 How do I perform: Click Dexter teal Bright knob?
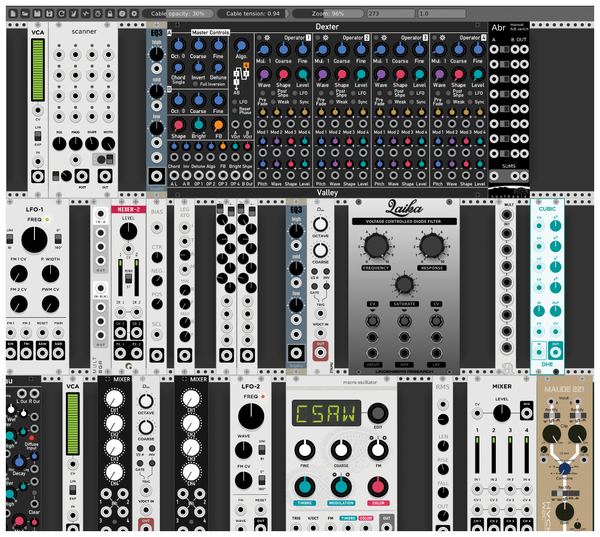pos(198,125)
